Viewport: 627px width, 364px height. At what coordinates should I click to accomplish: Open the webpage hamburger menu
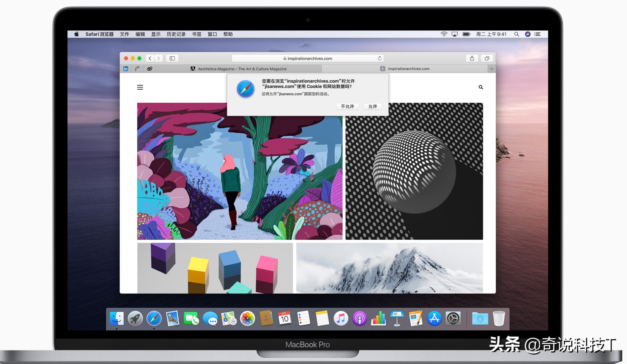pyautogui.click(x=140, y=87)
